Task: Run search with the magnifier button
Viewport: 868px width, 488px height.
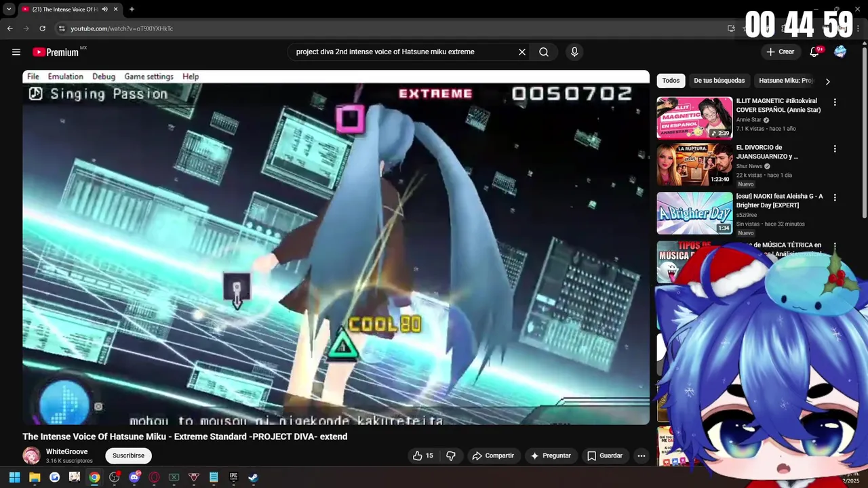Action: 544,52
